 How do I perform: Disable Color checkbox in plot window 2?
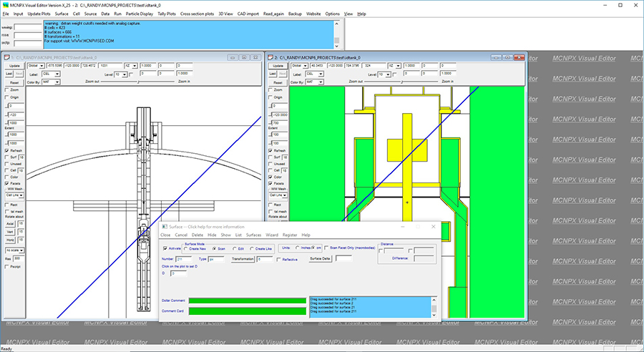point(270,177)
